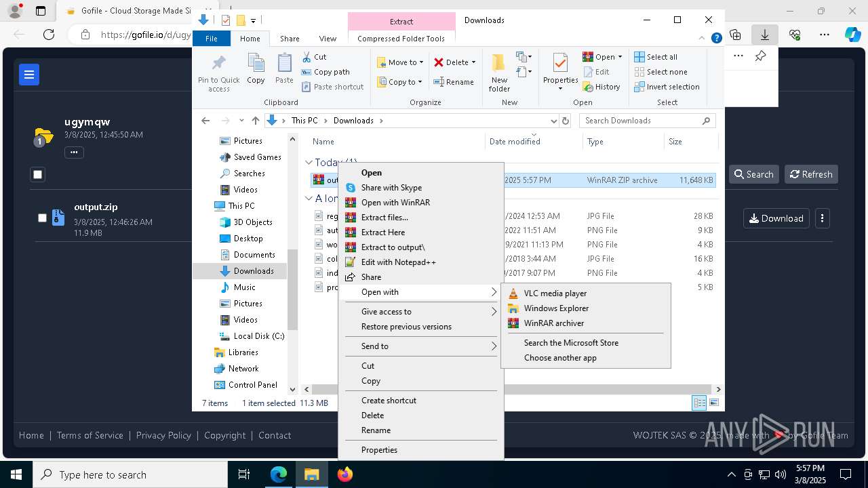This screenshot has height=488, width=868.
Task: Click Cut in the Clipboard group
Action: 314,57
